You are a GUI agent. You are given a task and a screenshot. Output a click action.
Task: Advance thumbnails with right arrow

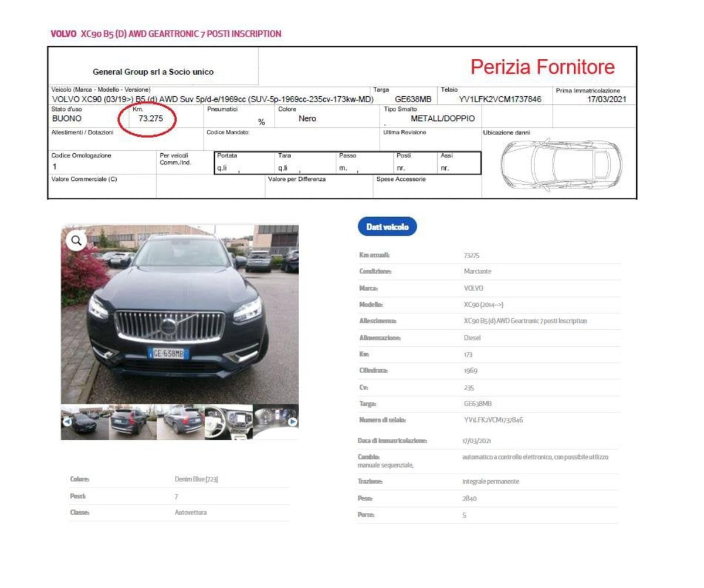(x=292, y=421)
